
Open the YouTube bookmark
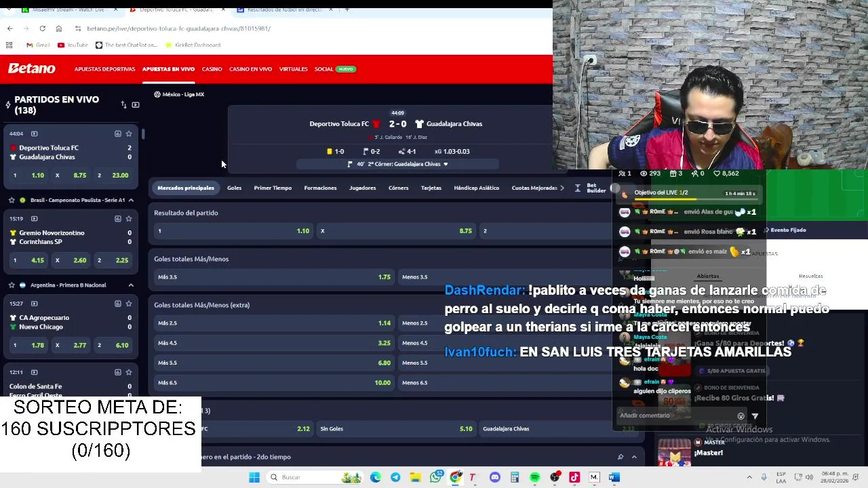(73, 45)
